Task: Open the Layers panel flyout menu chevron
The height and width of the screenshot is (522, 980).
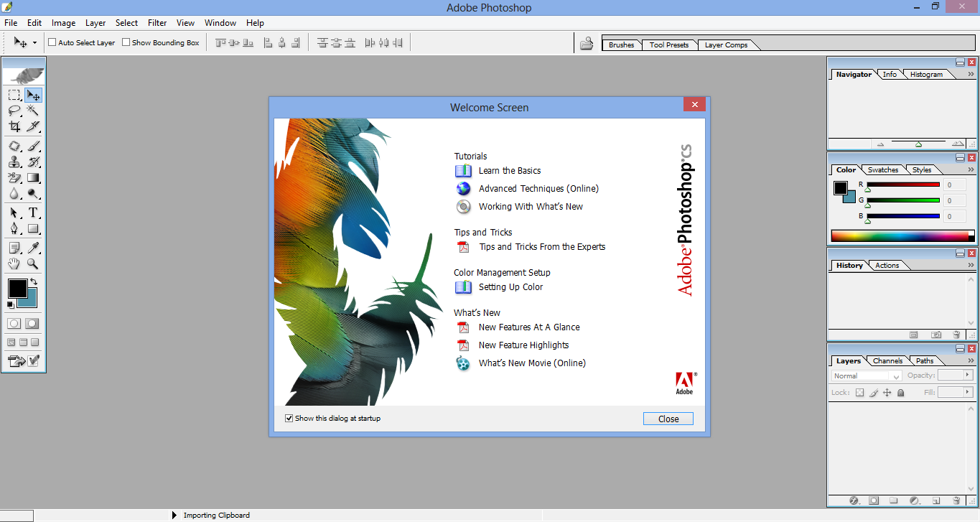Action: pyautogui.click(x=971, y=360)
